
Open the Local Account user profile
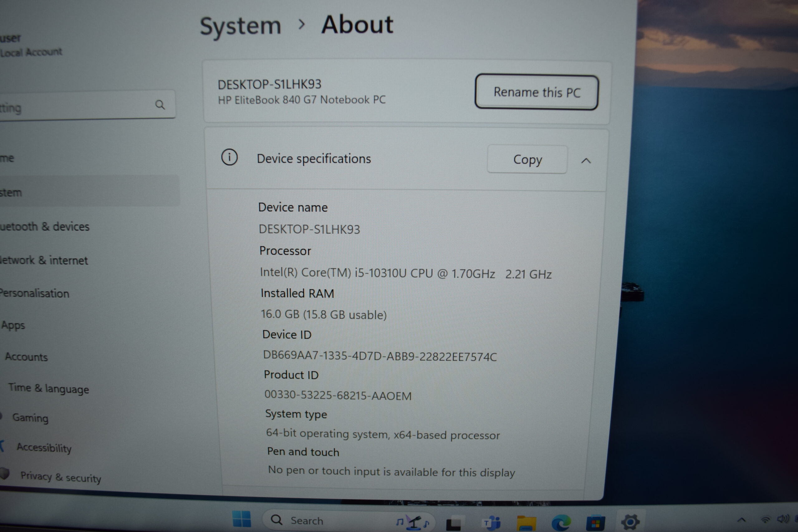click(31, 45)
